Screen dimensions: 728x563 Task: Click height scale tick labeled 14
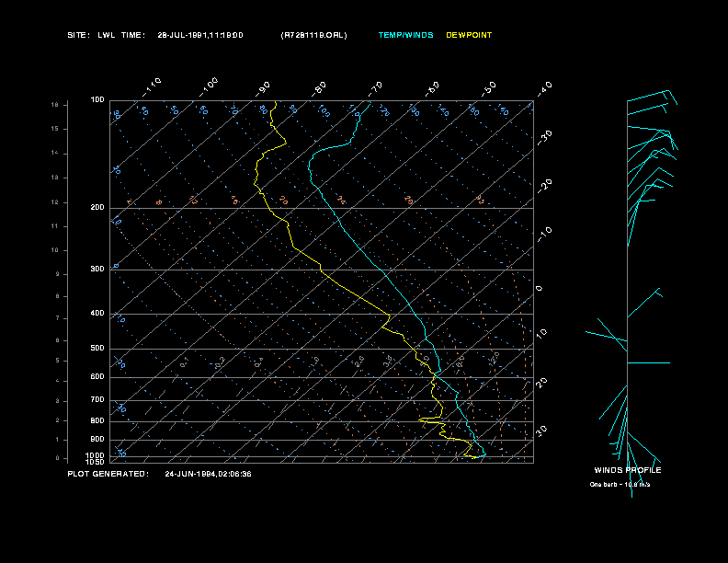click(55, 154)
